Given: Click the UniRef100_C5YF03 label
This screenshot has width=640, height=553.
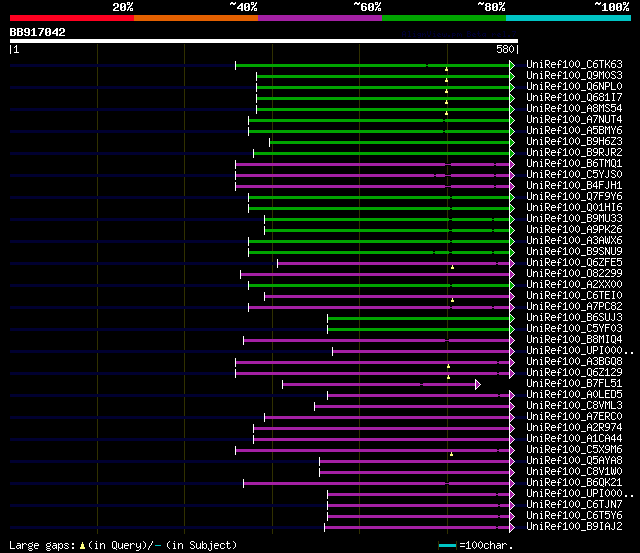Looking at the screenshot, I should [574, 329].
